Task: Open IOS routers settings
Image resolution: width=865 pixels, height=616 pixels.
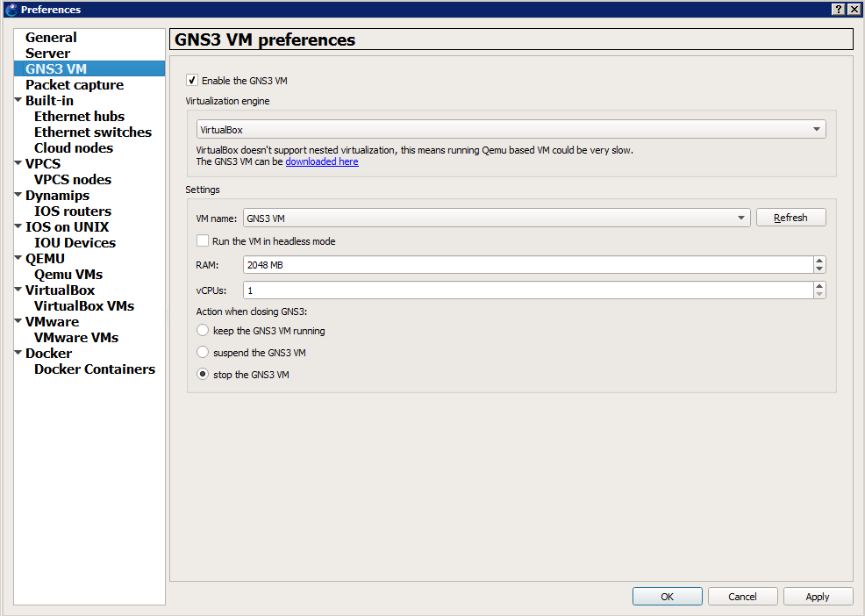Action: [x=73, y=211]
